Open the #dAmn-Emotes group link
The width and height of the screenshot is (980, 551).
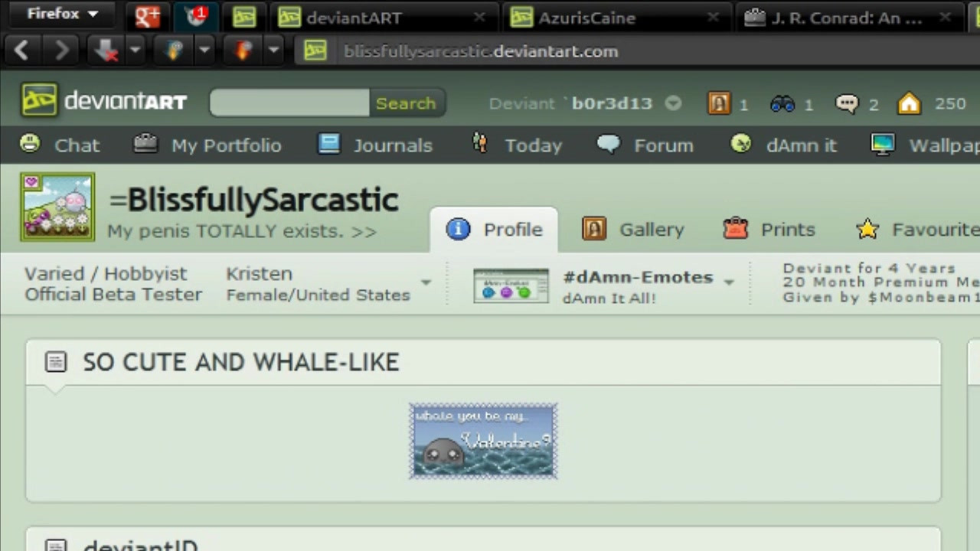coord(638,278)
